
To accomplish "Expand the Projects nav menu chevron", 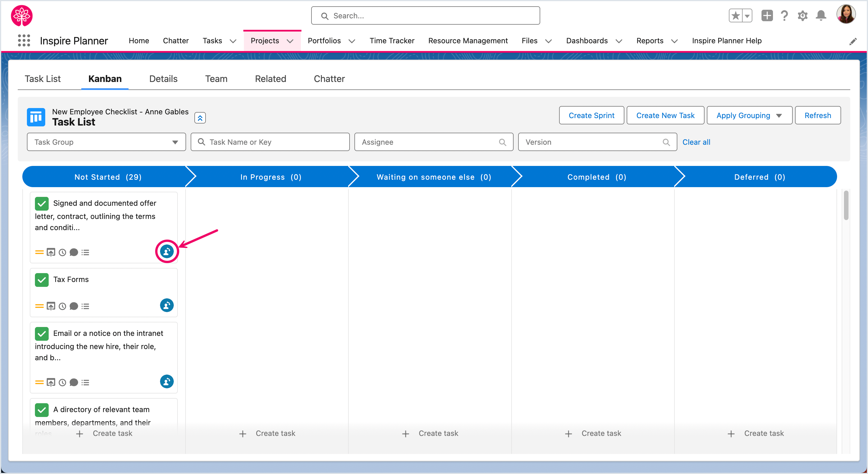I will (x=290, y=41).
